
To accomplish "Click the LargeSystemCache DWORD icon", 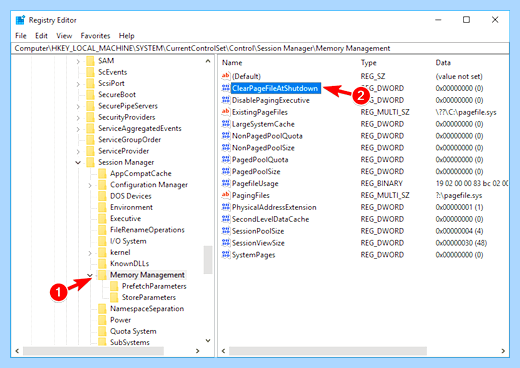I will [226, 124].
